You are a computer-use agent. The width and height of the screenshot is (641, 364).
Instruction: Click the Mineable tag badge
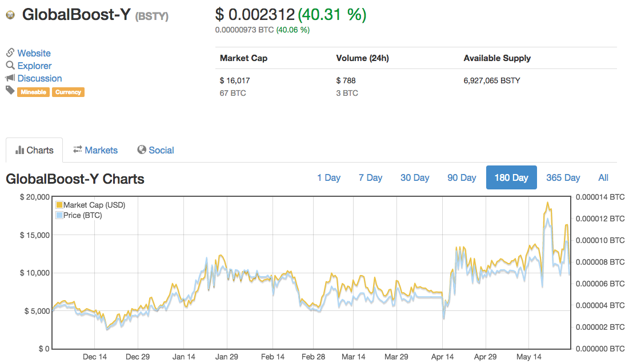[x=34, y=92]
